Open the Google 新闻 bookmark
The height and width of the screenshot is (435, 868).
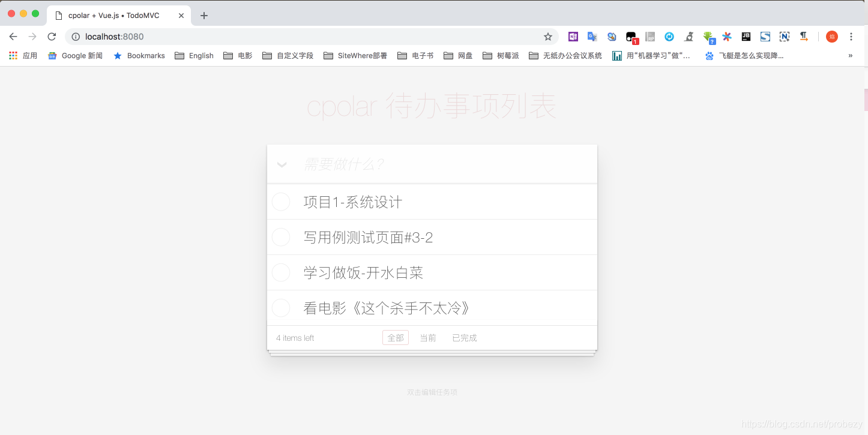[75, 55]
